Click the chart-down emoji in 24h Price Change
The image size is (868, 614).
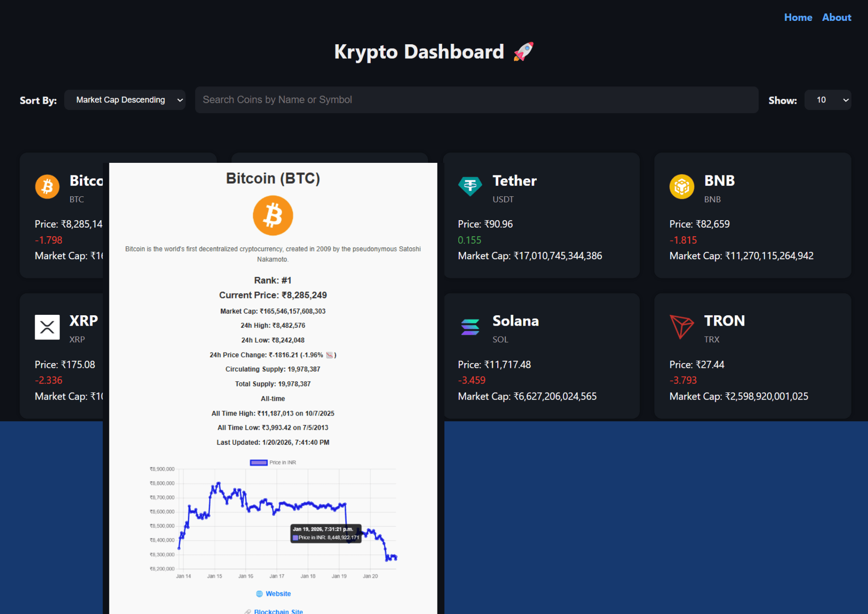(x=329, y=355)
